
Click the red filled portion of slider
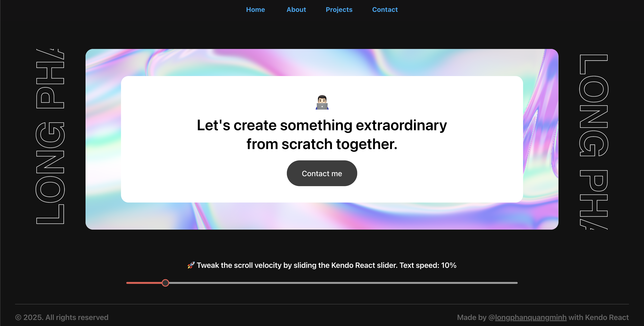tap(144, 283)
